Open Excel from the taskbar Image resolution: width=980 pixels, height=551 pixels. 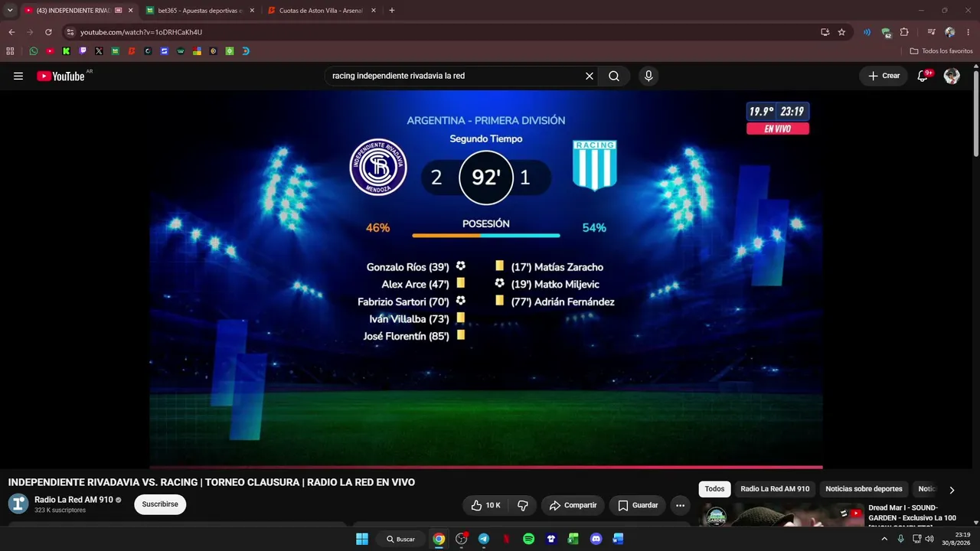pyautogui.click(x=573, y=539)
